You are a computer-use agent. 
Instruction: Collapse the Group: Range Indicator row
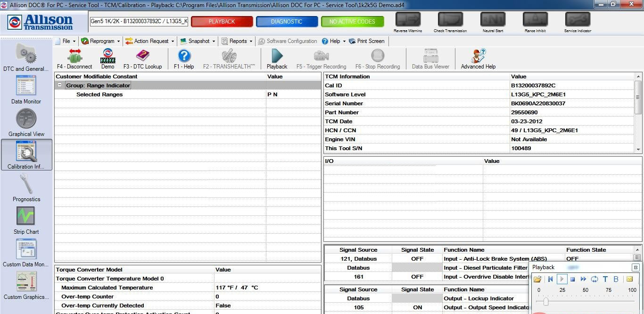point(59,85)
